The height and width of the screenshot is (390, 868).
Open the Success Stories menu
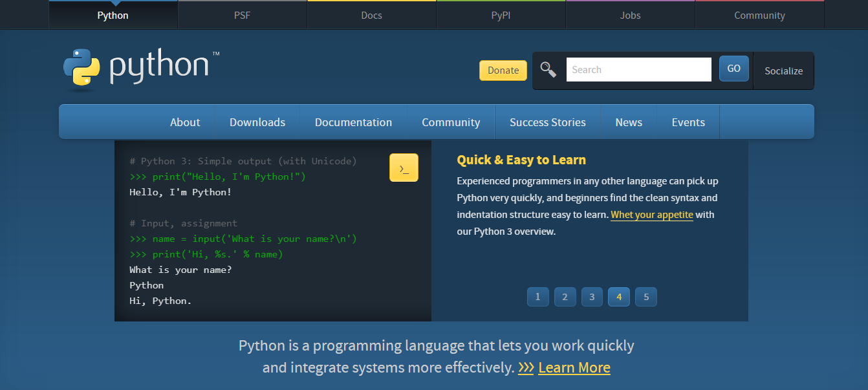(x=547, y=122)
